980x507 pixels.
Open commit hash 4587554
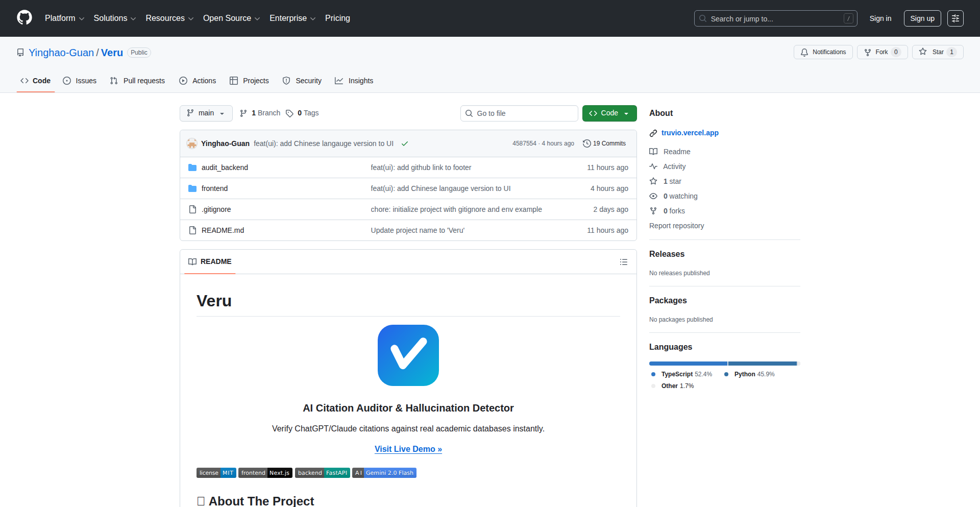[x=524, y=143]
